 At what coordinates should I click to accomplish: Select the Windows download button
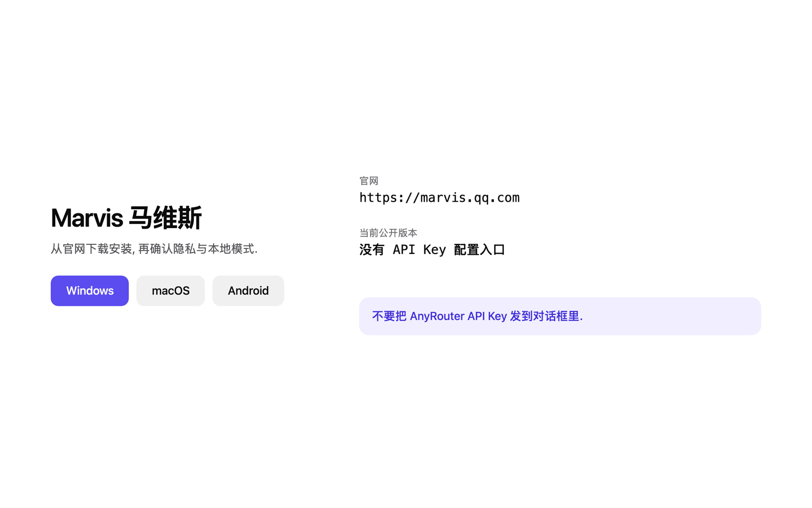pyautogui.click(x=90, y=291)
